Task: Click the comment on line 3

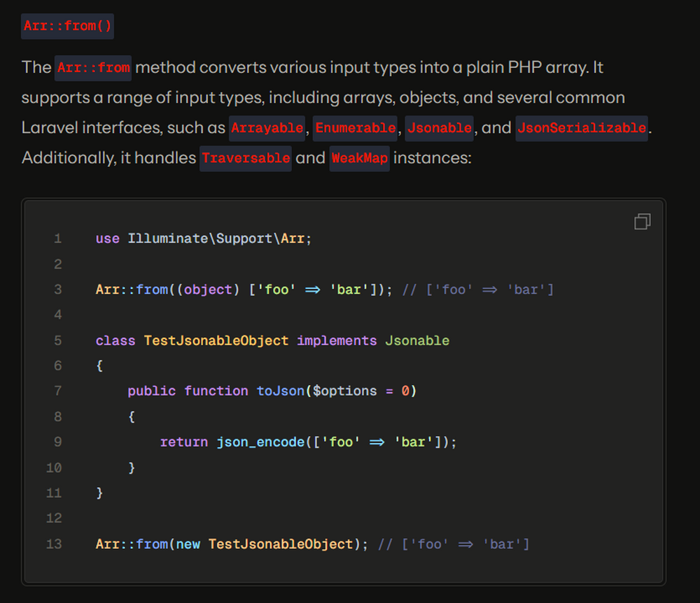Action: (x=478, y=290)
